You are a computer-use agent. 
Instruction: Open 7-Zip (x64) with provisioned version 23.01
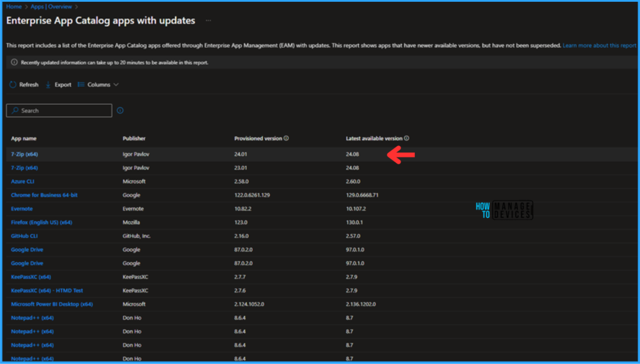pyautogui.click(x=24, y=168)
